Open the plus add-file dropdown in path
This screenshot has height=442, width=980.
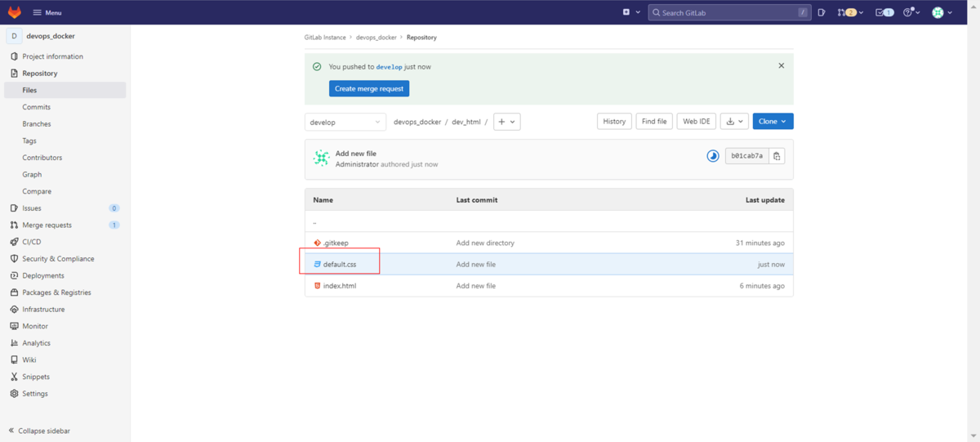click(x=506, y=122)
